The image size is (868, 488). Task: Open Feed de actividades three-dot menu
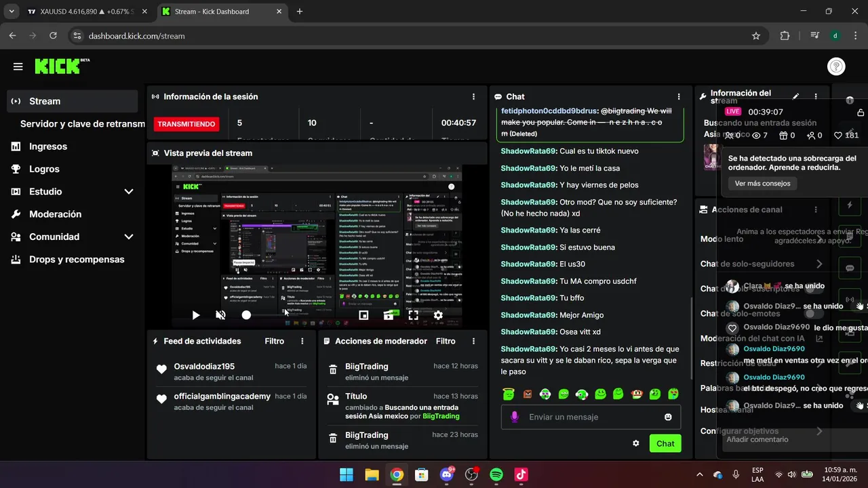tap(302, 342)
